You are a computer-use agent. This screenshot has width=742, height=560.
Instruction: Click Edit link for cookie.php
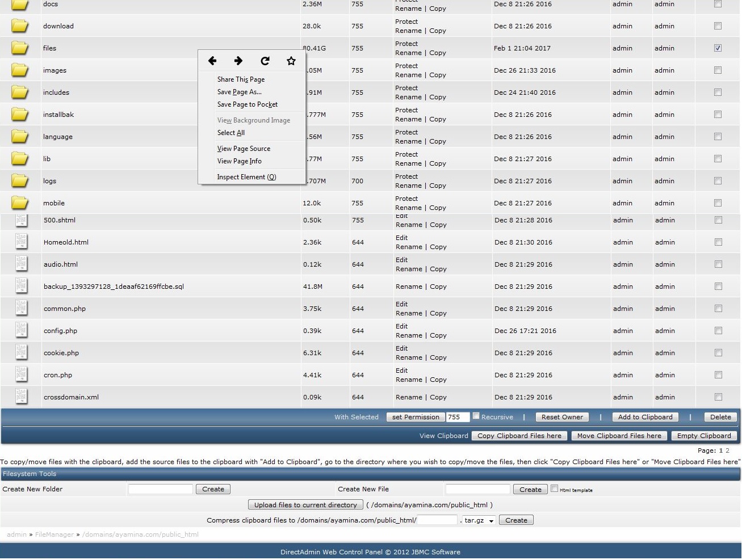(401, 348)
